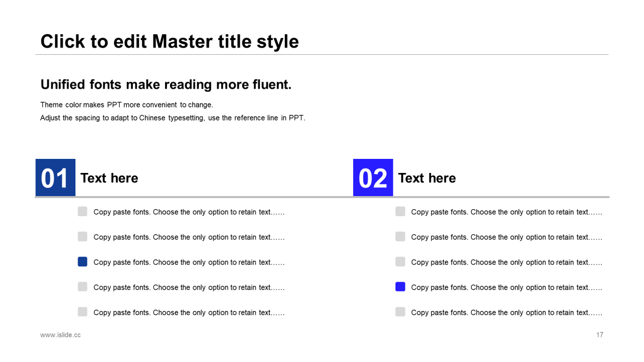The width and height of the screenshot is (644, 362).
Task: Click last gray bullet square under 01
Action: 83,312
